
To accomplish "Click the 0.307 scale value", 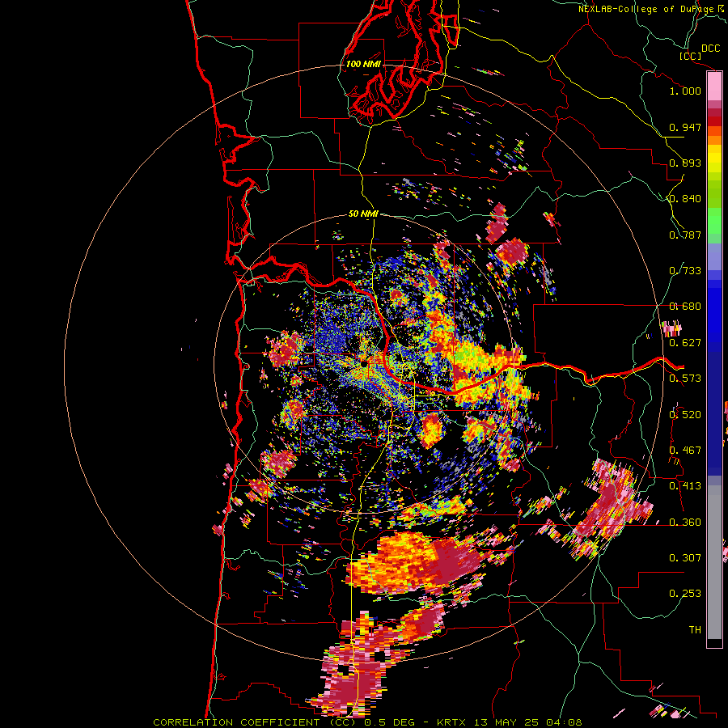I will click(x=685, y=558).
